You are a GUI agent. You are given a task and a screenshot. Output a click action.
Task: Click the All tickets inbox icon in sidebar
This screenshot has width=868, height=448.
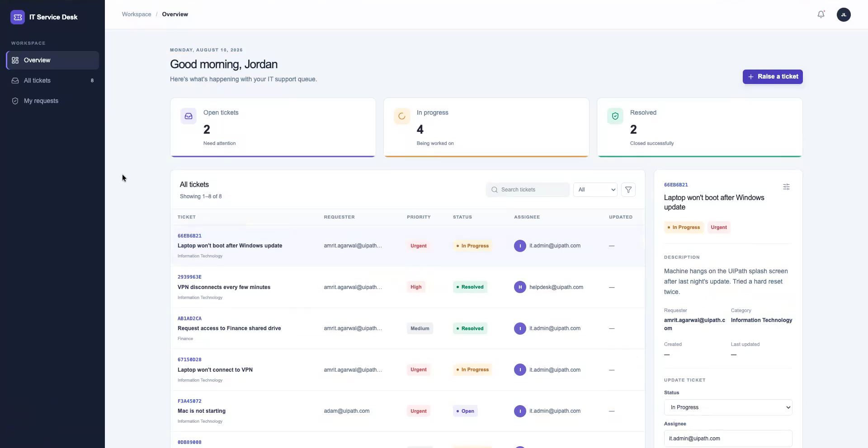15,80
